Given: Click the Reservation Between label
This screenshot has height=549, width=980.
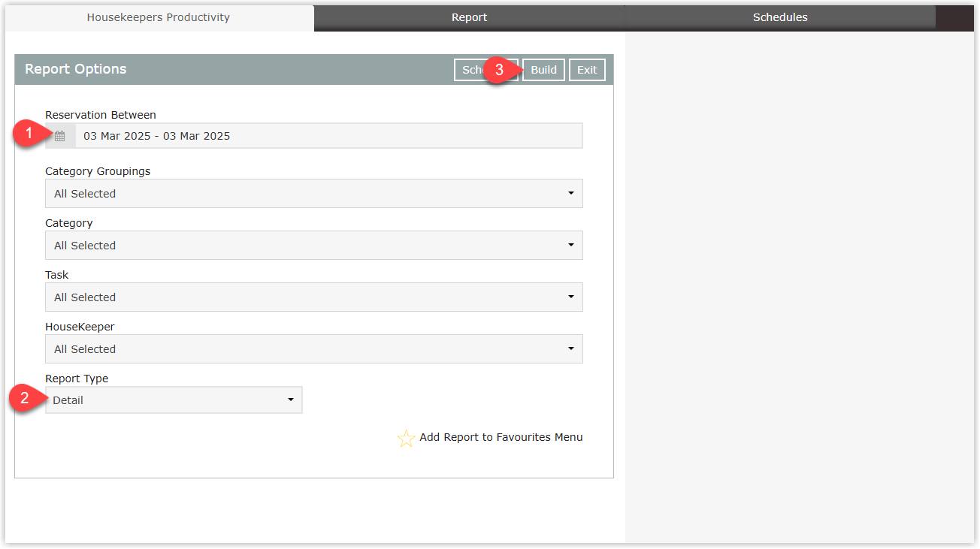Looking at the screenshot, I should (x=101, y=115).
